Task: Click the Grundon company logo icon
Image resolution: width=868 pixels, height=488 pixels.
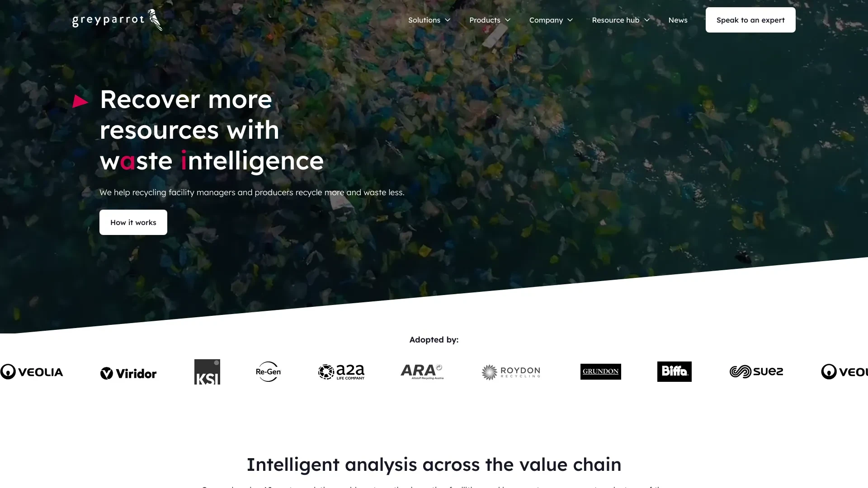Action: point(601,371)
